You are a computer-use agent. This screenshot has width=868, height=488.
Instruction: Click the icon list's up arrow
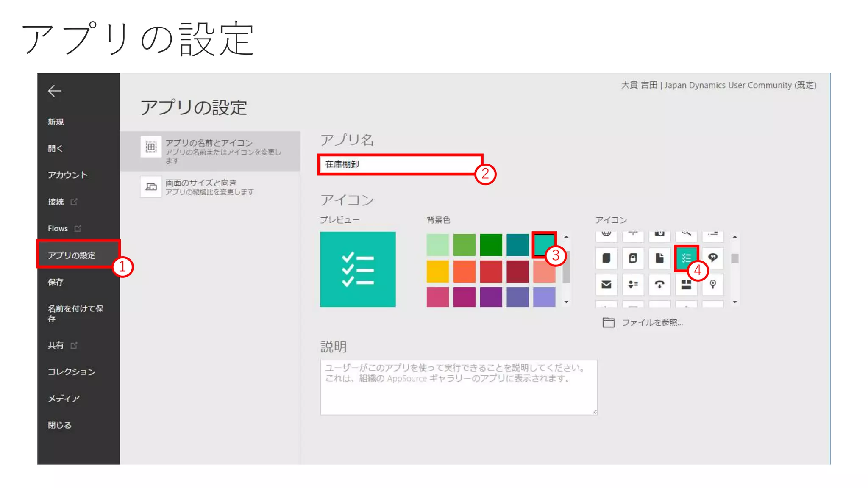735,237
